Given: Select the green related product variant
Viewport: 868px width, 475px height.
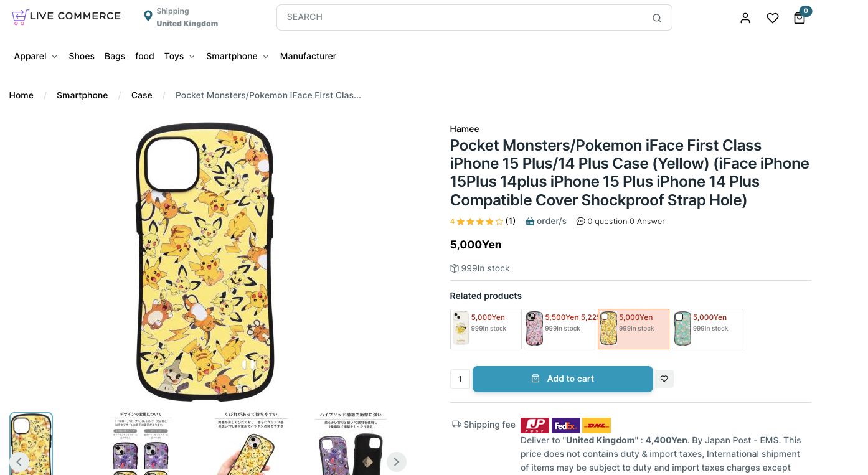Looking at the screenshot, I should coord(707,329).
